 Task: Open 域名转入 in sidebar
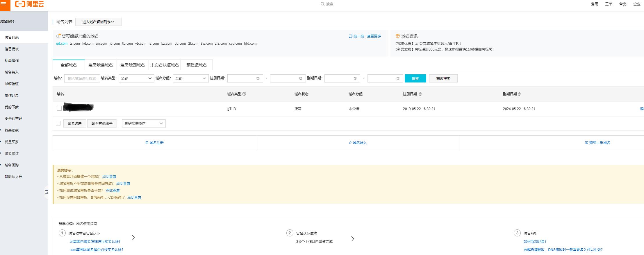pyautogui.click(x=12, y=72)
